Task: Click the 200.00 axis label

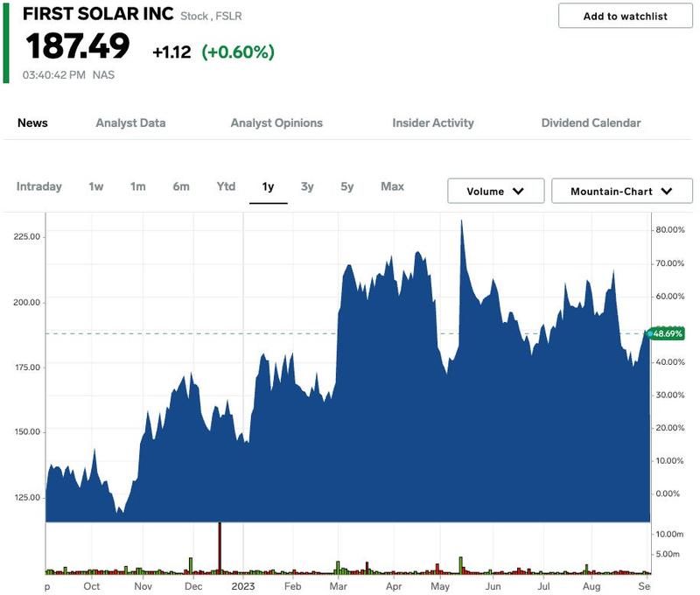Action: (27, 303)
